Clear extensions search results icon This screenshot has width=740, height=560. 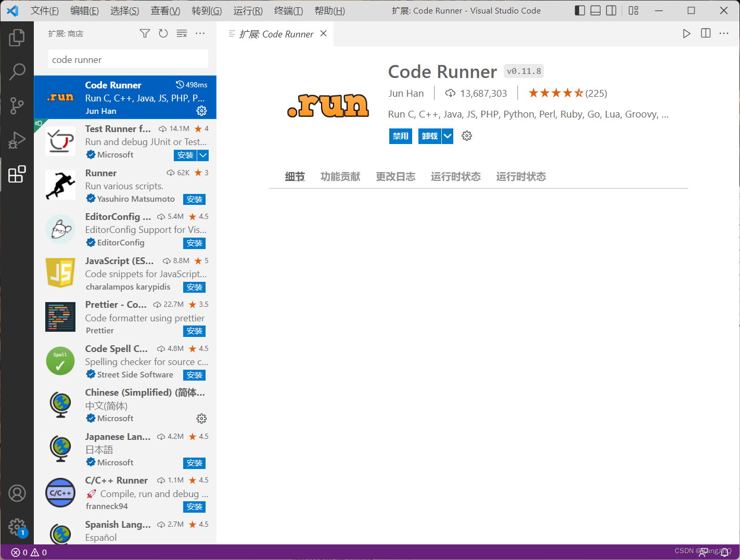(x=182, y=33)
